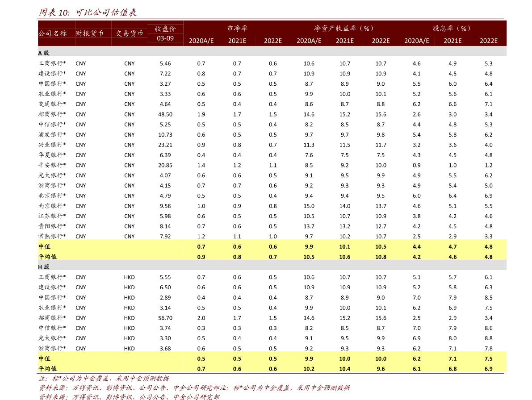Select the 收盘价 03-09 column header

tap(165, 33)
